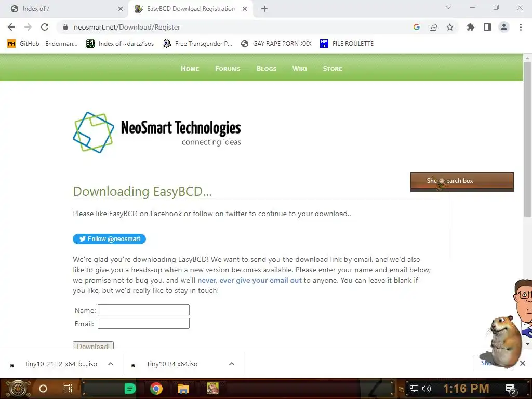This screenshot has width=532, height=399.
Task: Open the FILE ROULETTE bookmark
Action: [x=347, y=44]
